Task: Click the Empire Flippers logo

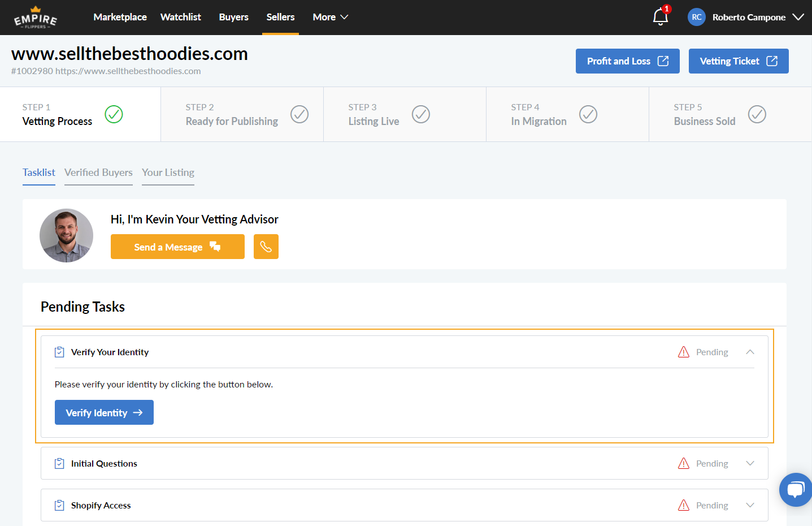Action: pyautogui.click(x=36, y=18)
